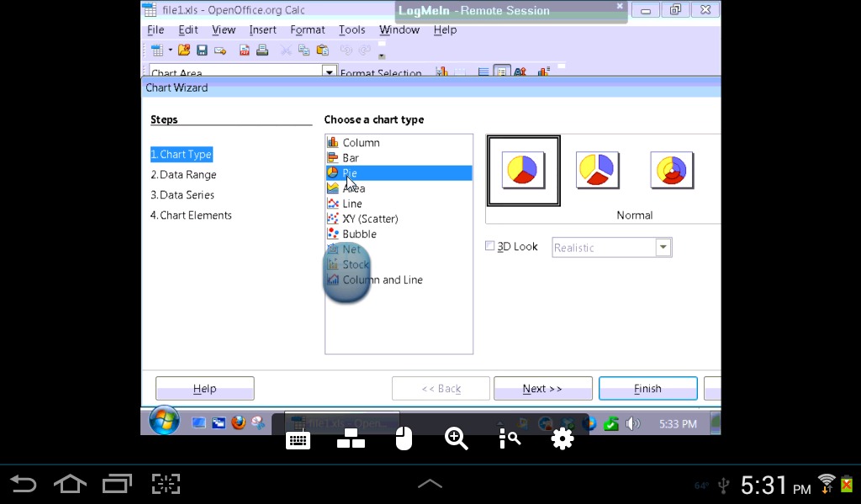The width and height of the screenshot is (861, 504).
Task: Select step 1. Chart Type
Action: pyautogui.click(x=182, y=154)
